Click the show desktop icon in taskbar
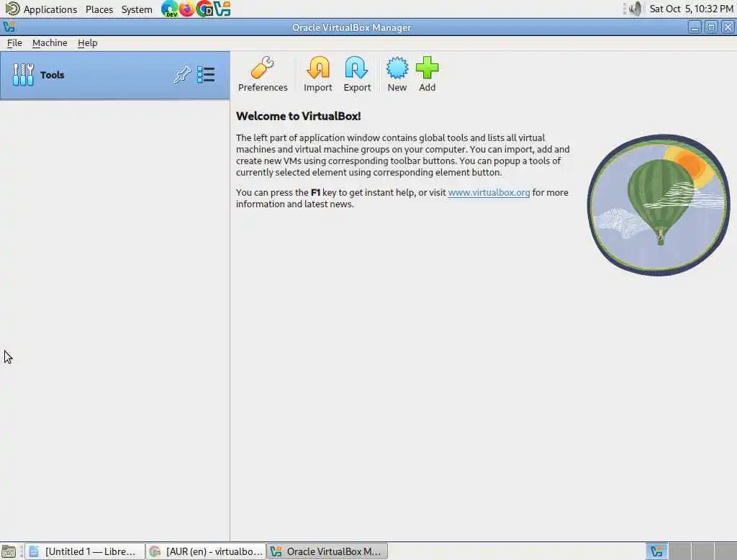737x560 pixels. coord(9,551)
